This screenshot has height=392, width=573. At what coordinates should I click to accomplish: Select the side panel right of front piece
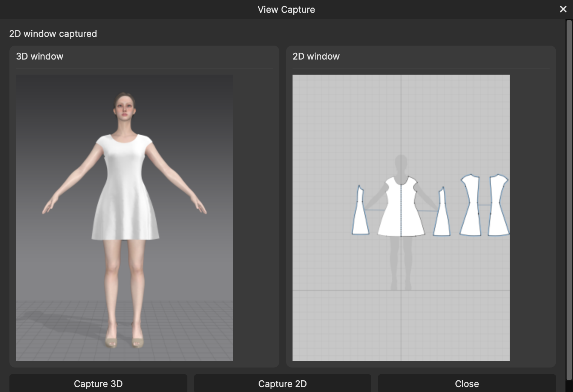point(442,214)
